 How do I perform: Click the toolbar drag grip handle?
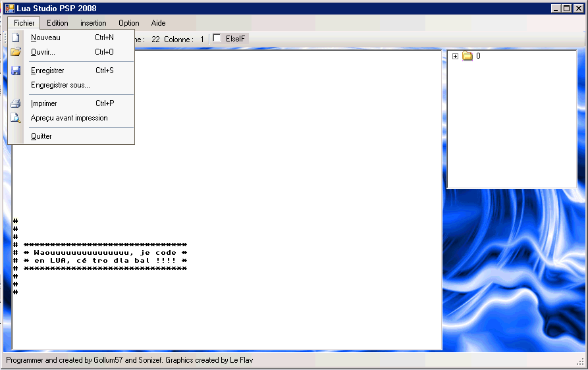coord(5,39)
